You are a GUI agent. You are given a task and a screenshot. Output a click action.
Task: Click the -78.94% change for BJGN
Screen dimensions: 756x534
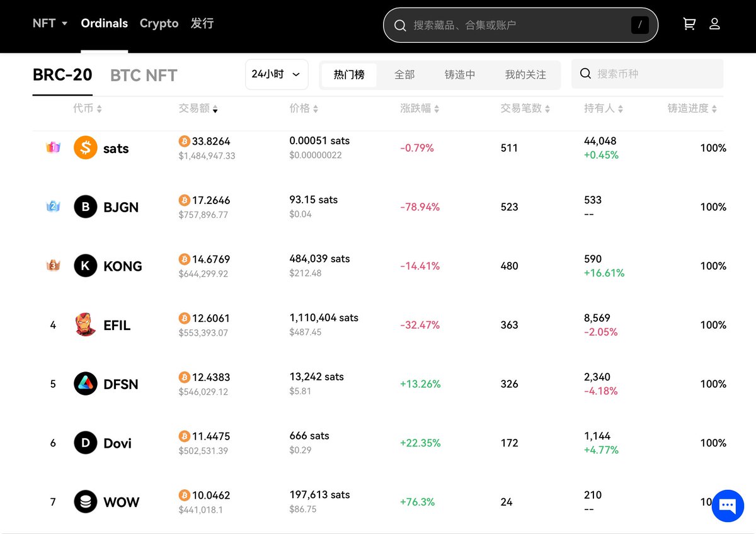pos(420,207)
